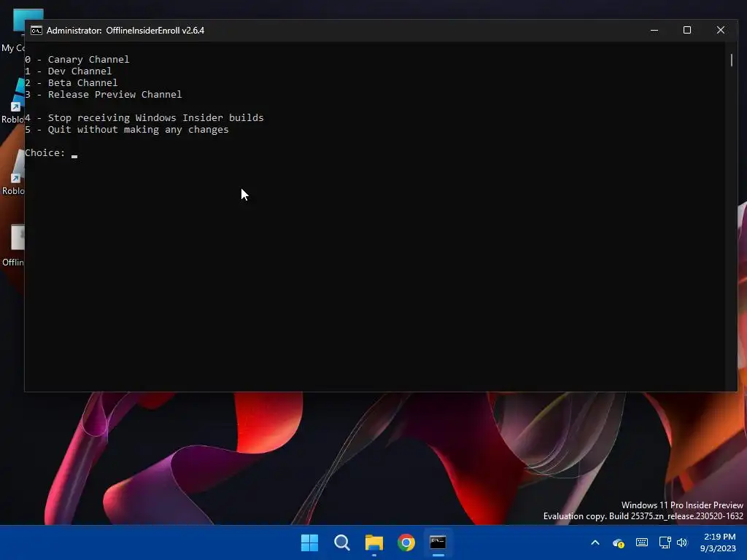Minimize the OfflineInsiderEnroll window
Image resolution: width=747 pixels, height=560 pixels.
(654, 30)
